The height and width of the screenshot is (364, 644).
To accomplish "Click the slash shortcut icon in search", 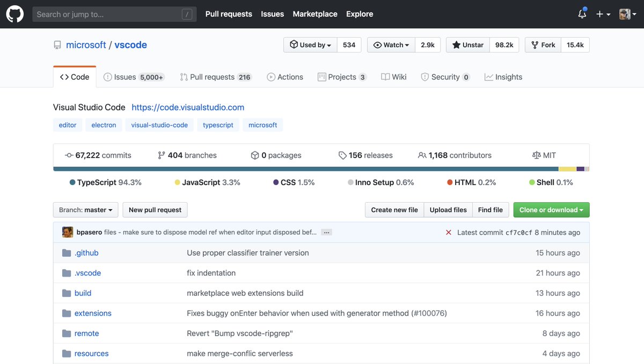I will [187, 14].
